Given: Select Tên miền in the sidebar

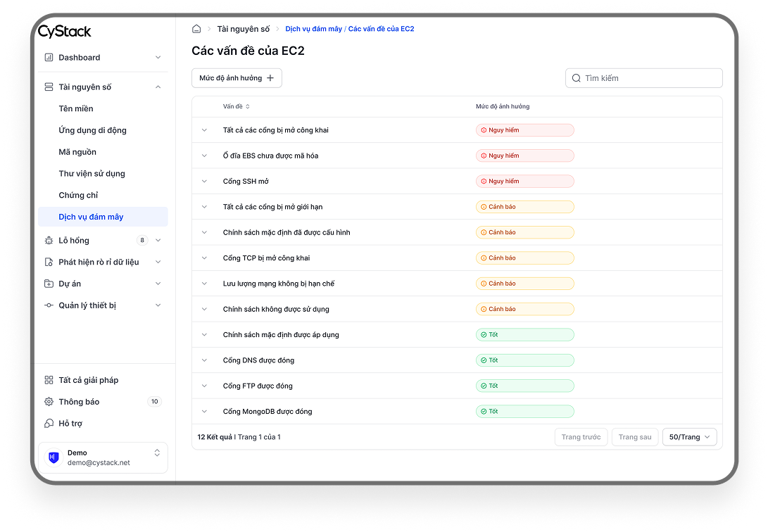Looking at the screenshot, I should [76, 109].
